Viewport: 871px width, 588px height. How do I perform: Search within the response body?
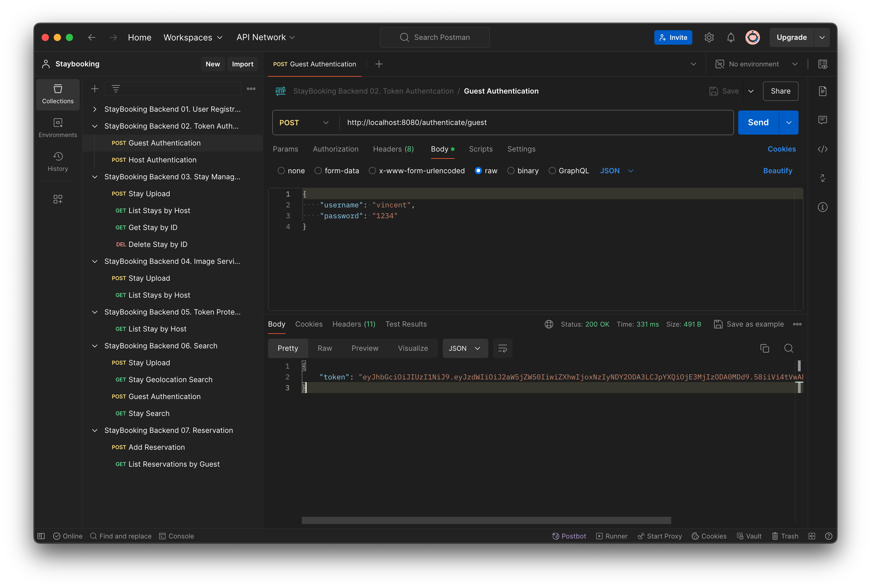tap(789, 348)
